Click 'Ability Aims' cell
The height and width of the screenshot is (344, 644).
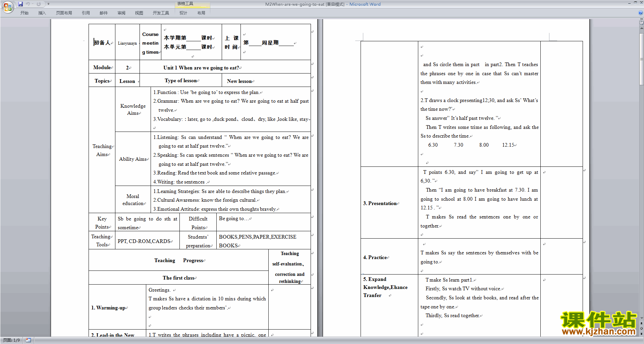(133, 159)
